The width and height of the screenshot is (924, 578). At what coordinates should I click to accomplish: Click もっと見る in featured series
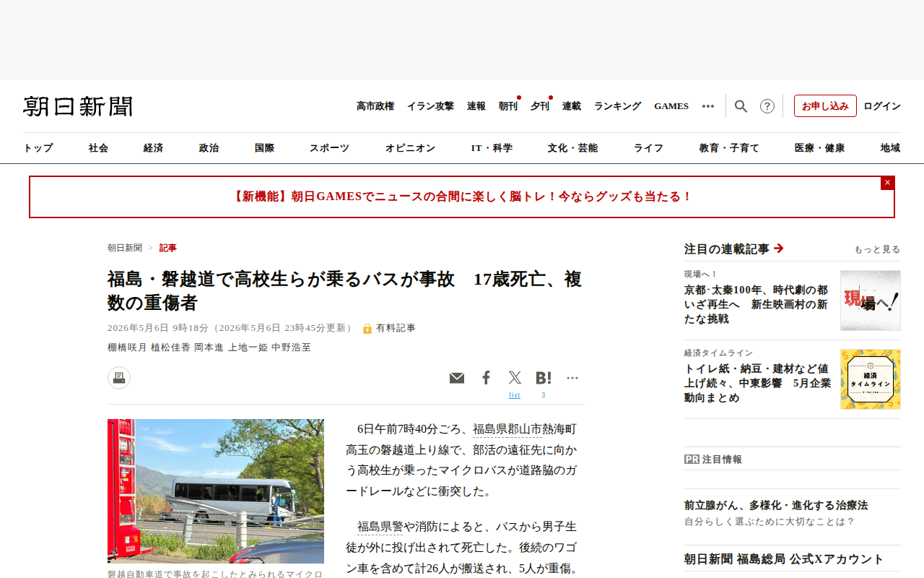(877, 249)
